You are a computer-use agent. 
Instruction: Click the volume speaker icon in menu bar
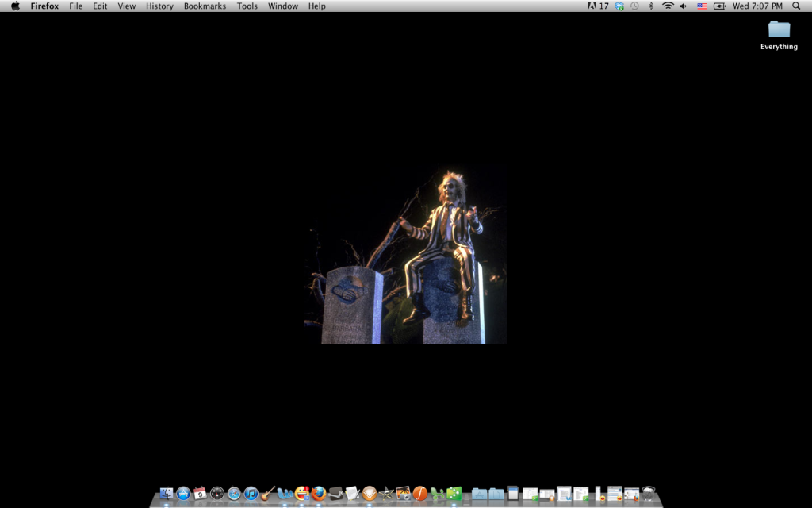[684, 6]
